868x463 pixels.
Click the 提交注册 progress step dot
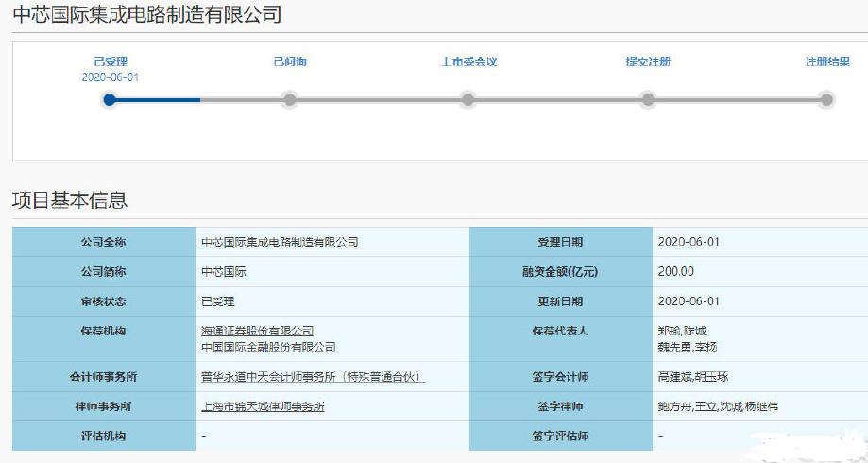tap(648, 100)
